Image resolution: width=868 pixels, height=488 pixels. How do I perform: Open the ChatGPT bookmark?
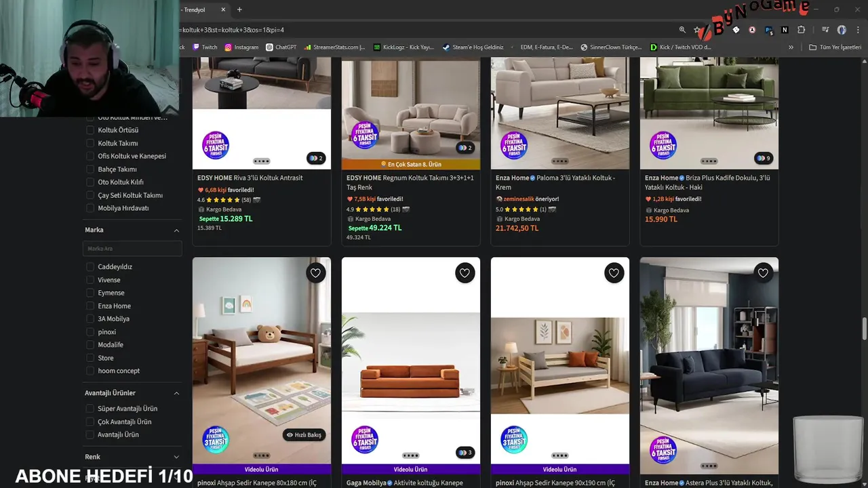[x=281, y=47]
